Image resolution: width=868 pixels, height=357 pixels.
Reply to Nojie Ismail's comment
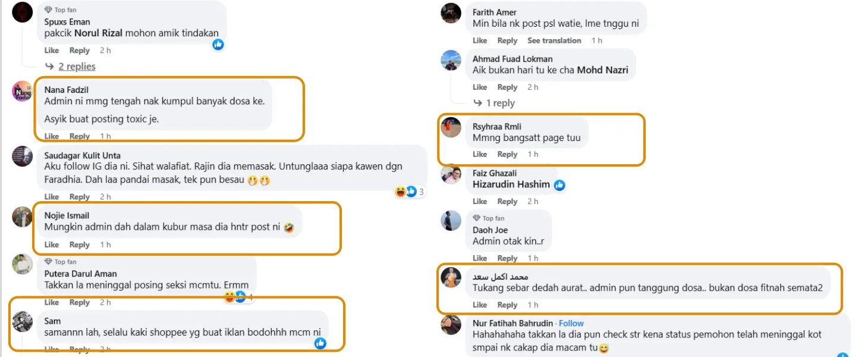tap(80, 245)
